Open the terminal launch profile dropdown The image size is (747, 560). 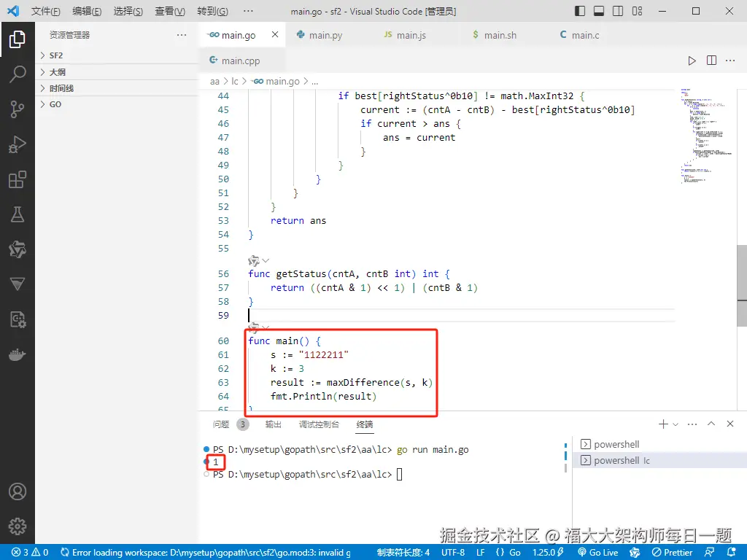tap(676, 424)
